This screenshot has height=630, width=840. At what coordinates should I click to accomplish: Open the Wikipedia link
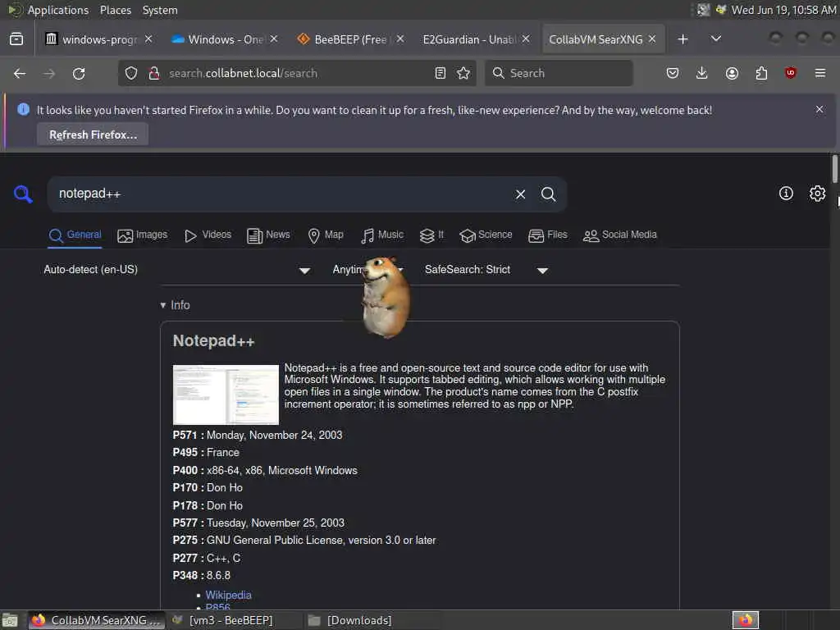[228, 596]
